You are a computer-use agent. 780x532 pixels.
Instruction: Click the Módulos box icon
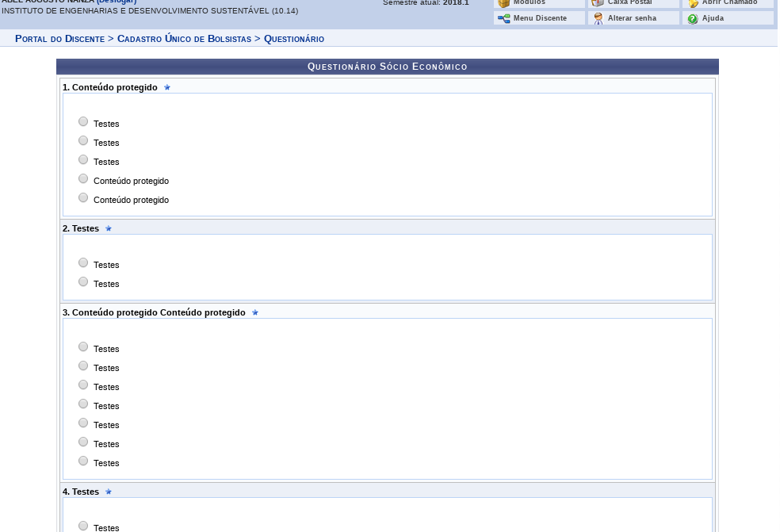[x=503, y=3]
